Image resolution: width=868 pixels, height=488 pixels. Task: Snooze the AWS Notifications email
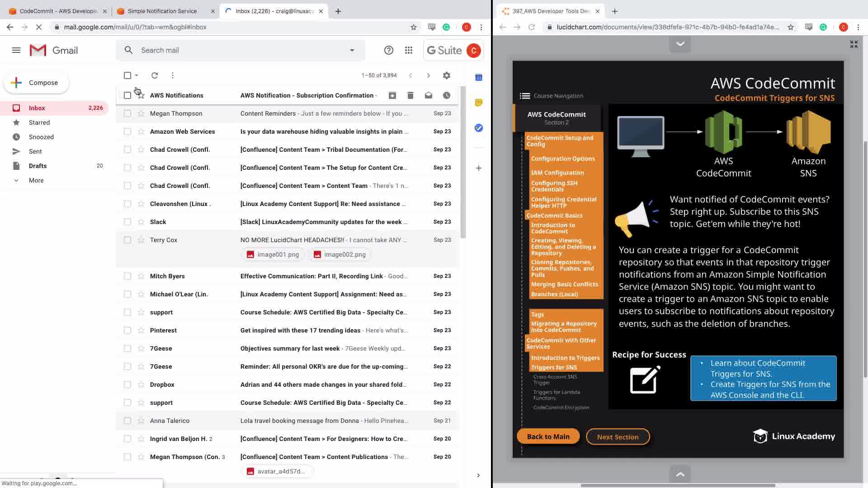click(446, 95)
